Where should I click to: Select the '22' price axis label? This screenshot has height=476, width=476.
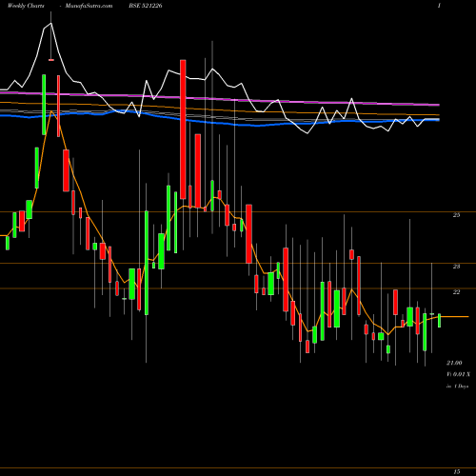tap(456, 292)
